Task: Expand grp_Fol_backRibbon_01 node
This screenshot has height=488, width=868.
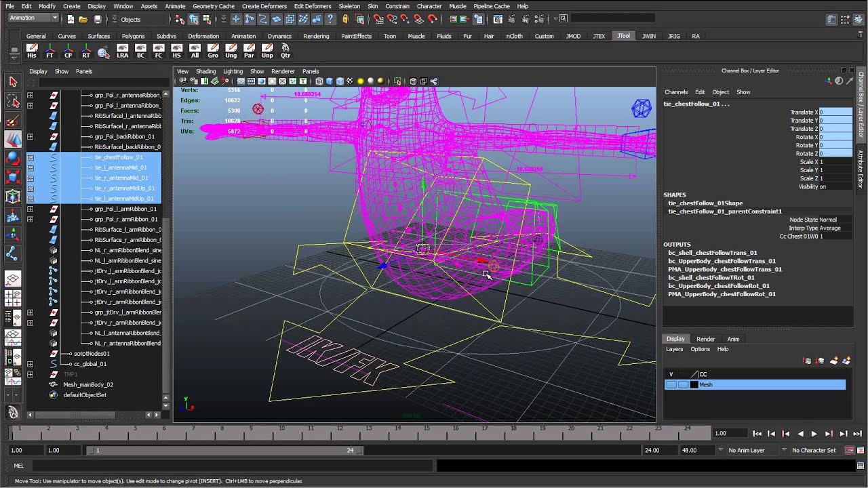Action: click(x=30, y=137)
